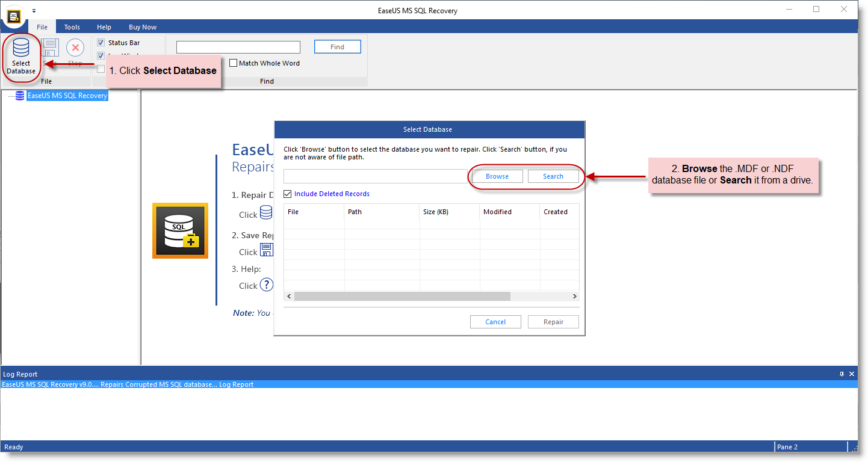The width and height of the screenshot is (868, 462).
Task: Maximize the EaseUS MS SQL Recovery window
Action: (x=816, y=9)
